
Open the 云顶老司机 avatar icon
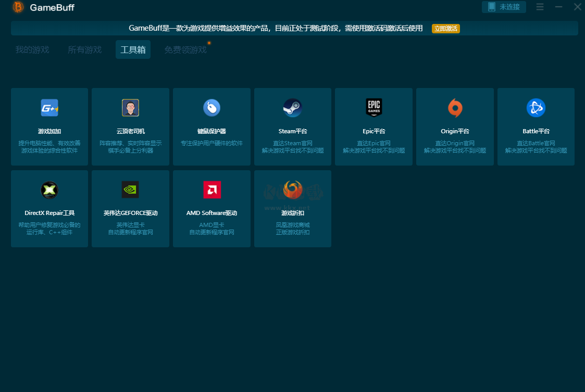[x=130, y=108]
